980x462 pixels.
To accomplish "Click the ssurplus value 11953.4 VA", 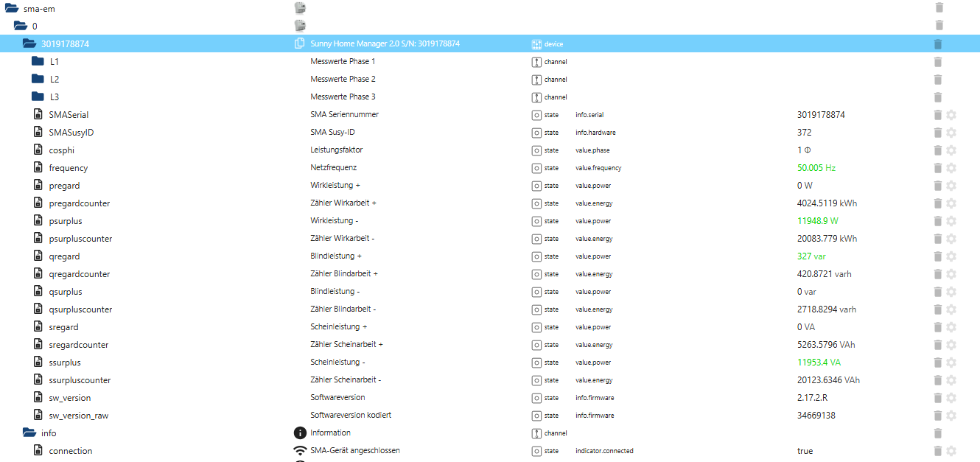I will click(x=819, y=363).
